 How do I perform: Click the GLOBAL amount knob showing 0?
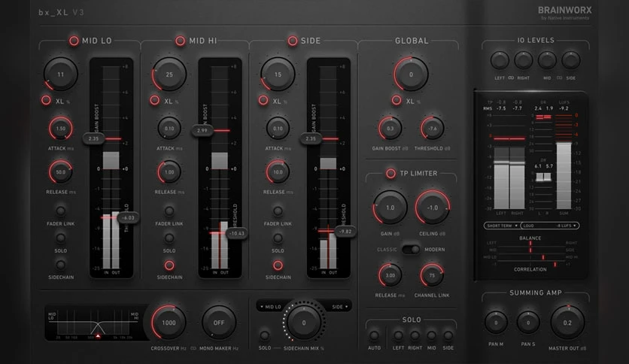tap(411, 74)
